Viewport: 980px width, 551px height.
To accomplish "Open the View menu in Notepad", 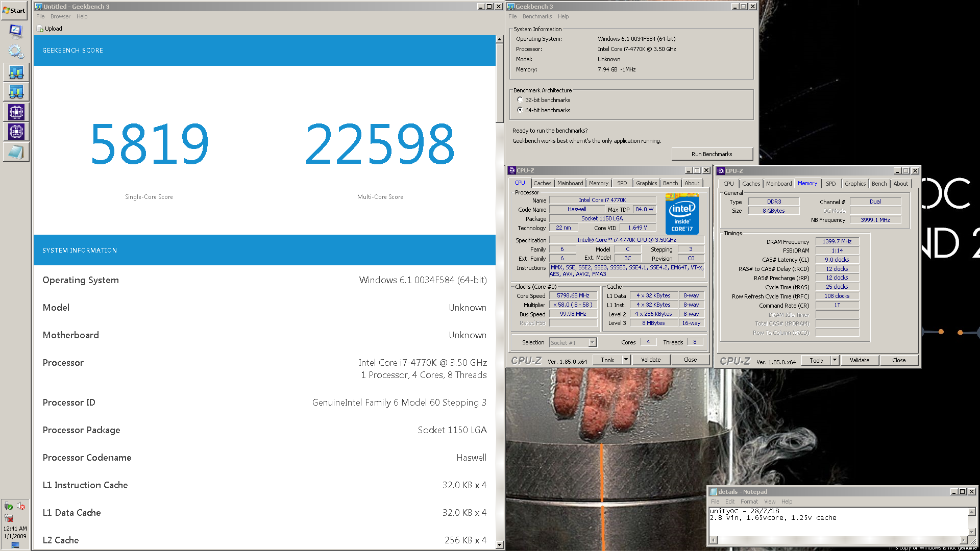I will pos(770,502).
